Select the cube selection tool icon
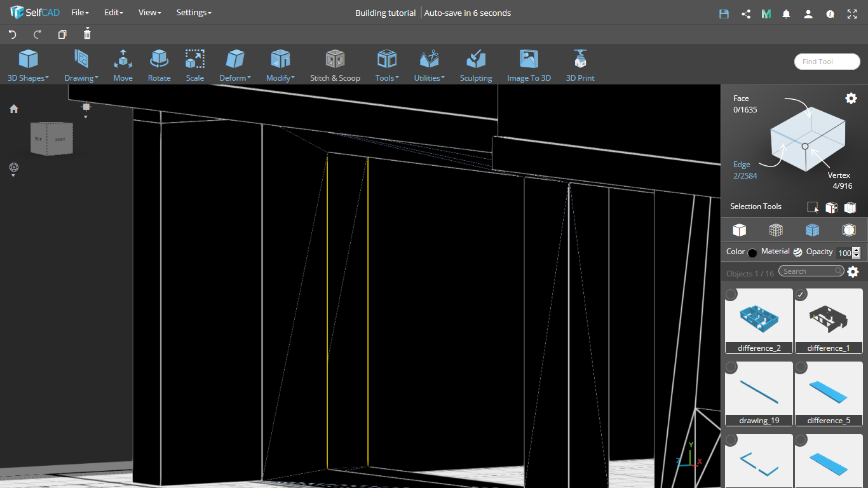 (831, 207)
